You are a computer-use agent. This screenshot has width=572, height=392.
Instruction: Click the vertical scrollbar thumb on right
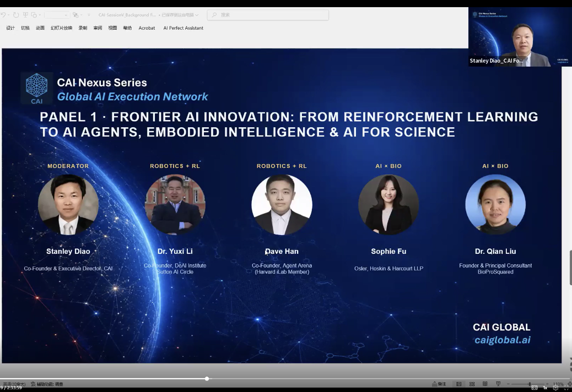(570, 268)
